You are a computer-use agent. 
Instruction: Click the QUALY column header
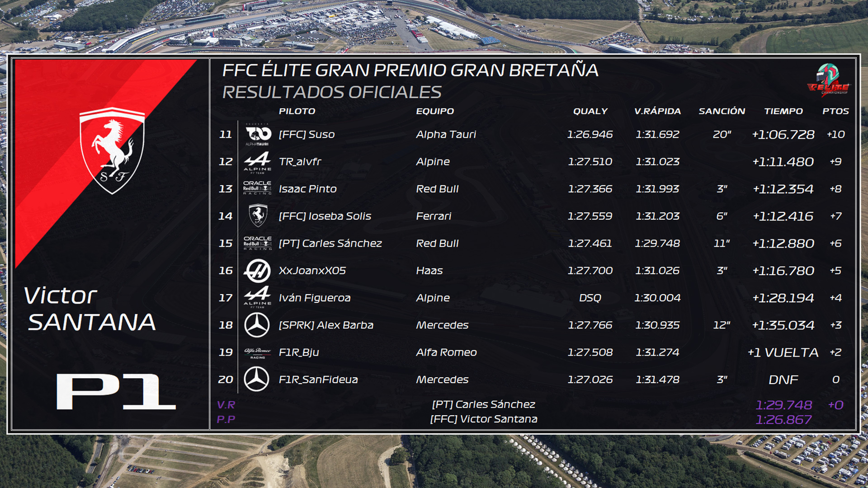[x=590, y=111]
